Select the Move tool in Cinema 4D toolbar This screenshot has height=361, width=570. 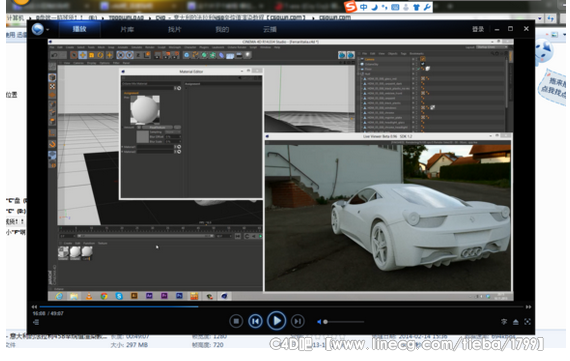83,55
